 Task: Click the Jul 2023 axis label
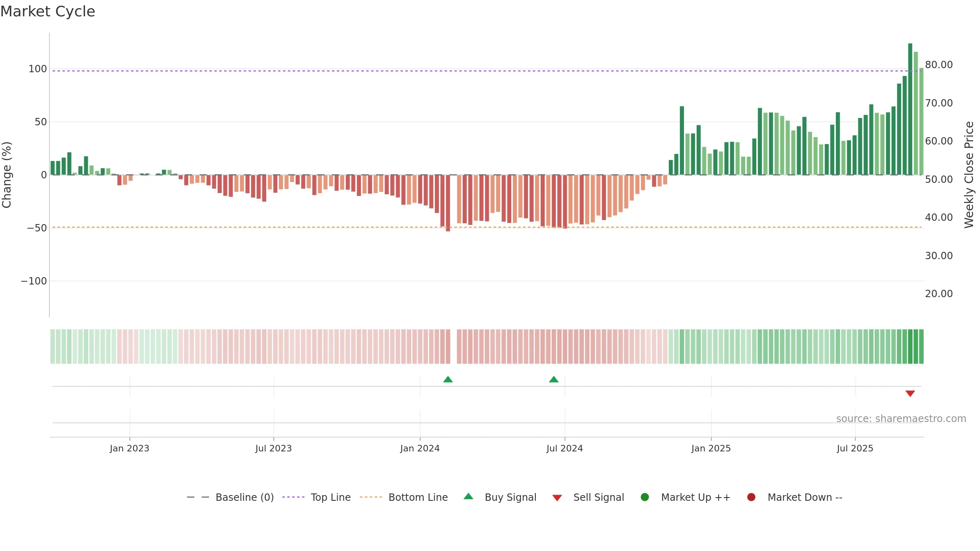click(274, 449)
